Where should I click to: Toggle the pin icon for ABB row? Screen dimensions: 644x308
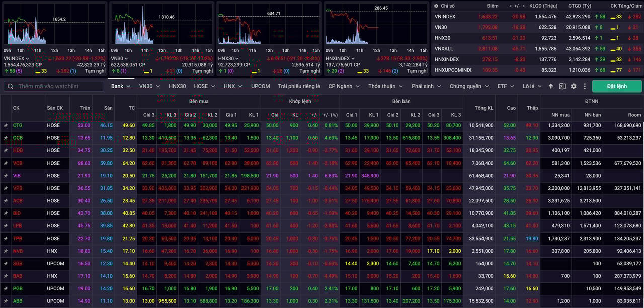(6, 301)
